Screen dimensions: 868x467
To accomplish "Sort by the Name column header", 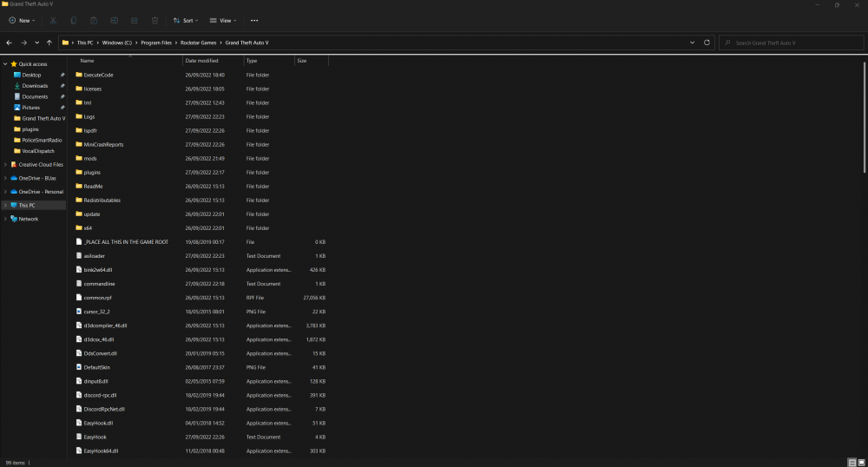I will (x=87, y=61).
